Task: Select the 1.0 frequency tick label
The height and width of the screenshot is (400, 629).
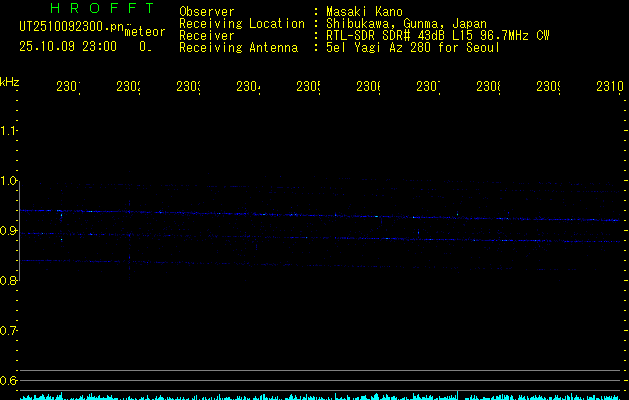Action: pyautogui.click(x=9, y=181)
